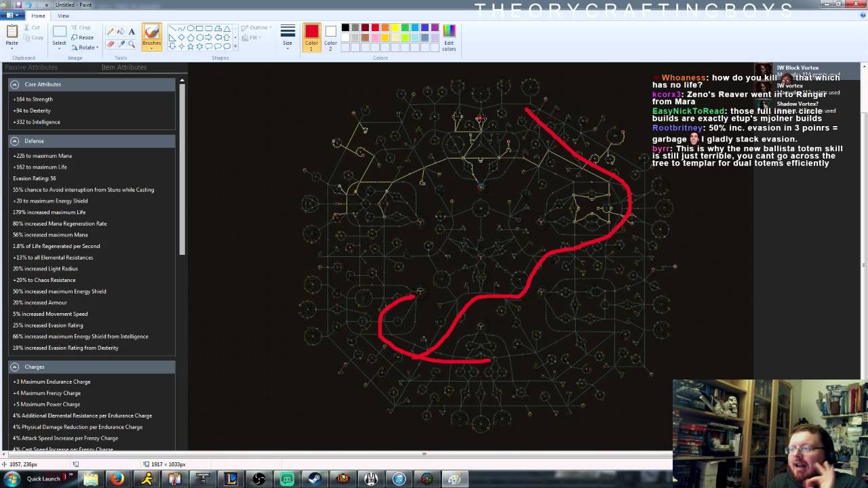
Task: Pick the orange color swatch
Action: [385, 28]
